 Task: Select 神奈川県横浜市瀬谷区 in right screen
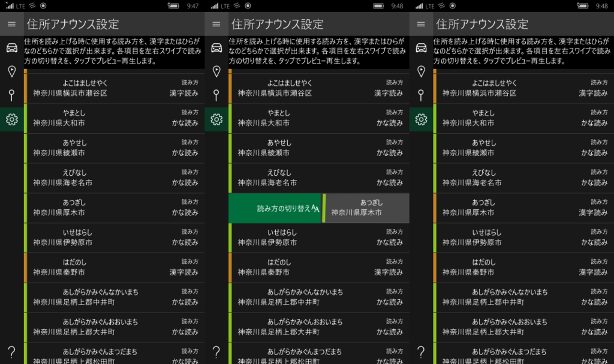(x=479, y=94)
